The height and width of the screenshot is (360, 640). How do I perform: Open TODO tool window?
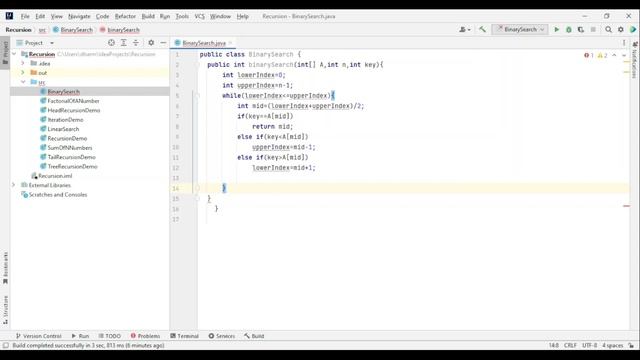point(109,336)
